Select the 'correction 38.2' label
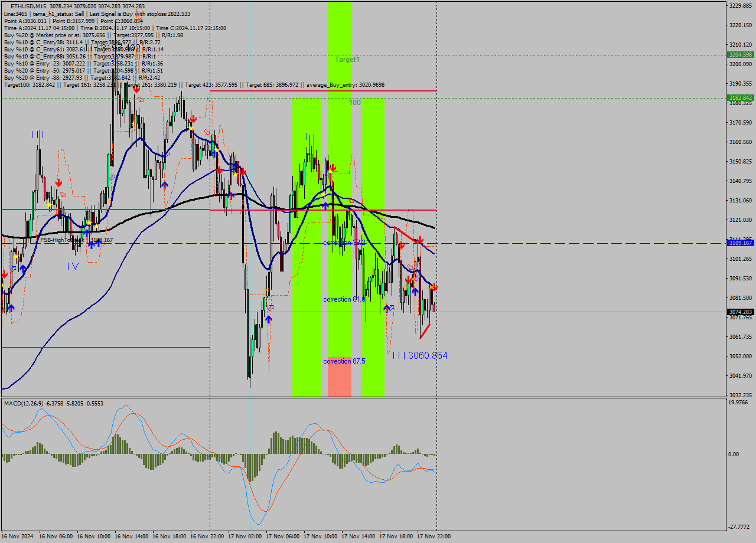 (344, 243)
